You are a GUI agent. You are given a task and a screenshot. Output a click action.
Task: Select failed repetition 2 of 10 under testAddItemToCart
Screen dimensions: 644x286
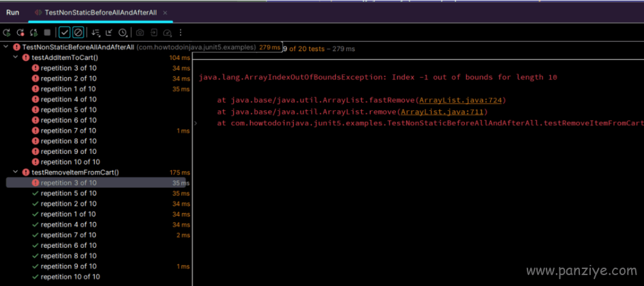coord(69,78)
